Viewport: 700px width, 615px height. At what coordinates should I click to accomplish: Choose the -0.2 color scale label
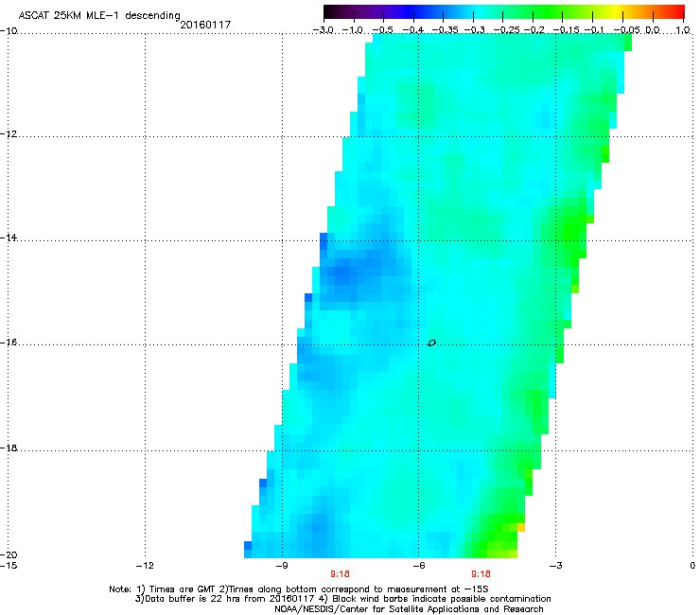tap(534, 30)
